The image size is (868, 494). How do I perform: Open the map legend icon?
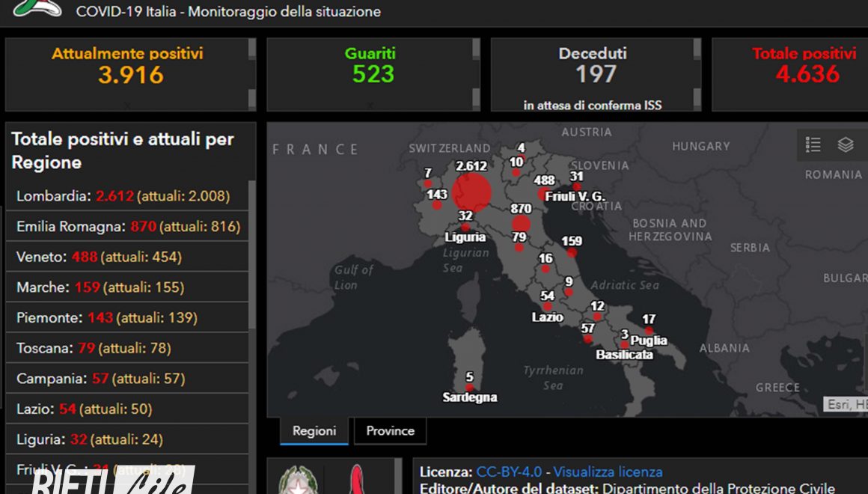click(x=813, y=145)
